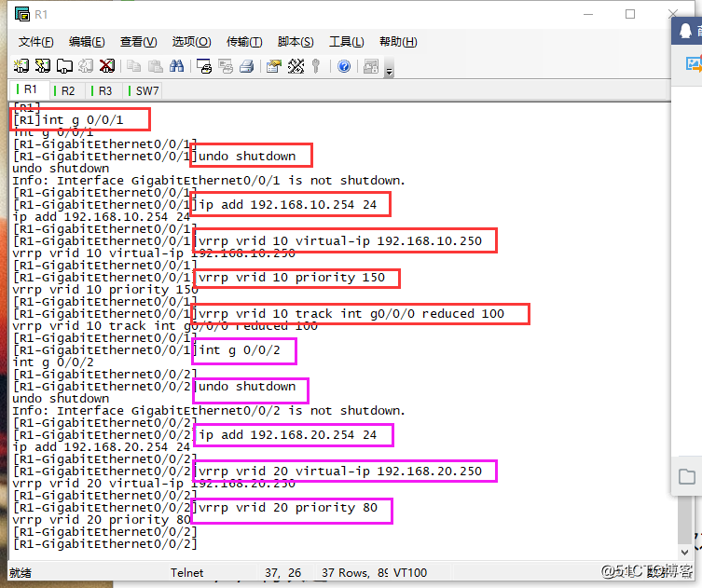This screenshot has height=588, width=702.
Task: Open the 传输(T) menu
Action: tap(244, 42)
